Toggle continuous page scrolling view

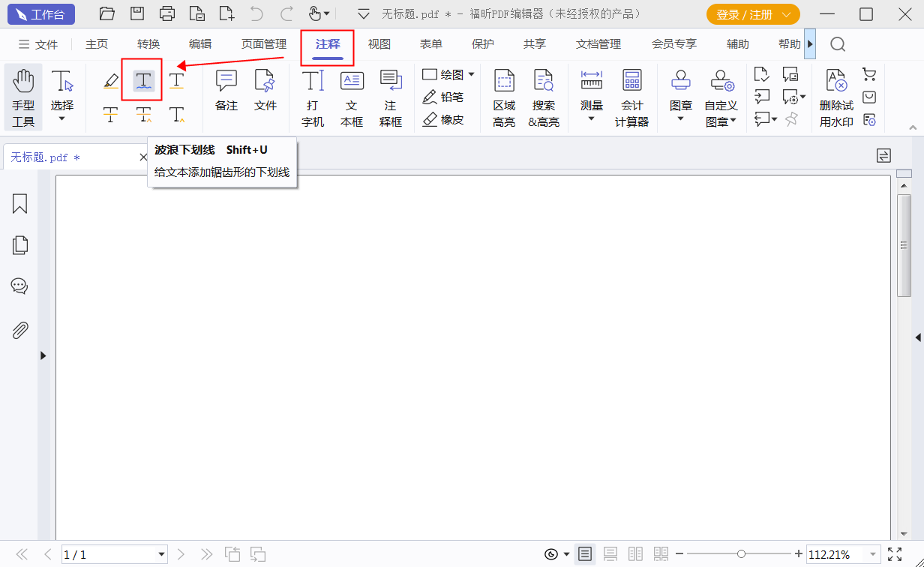tap(610, 554)
